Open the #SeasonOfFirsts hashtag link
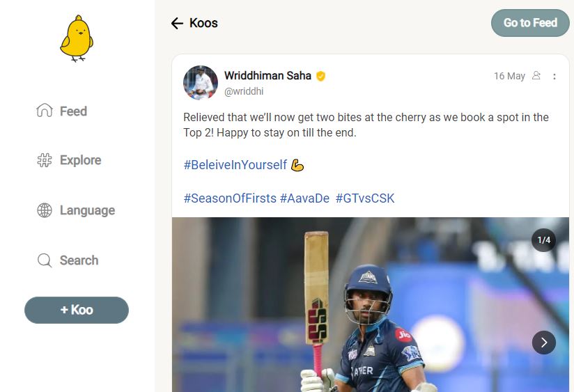Viewport: 574px width, 392px height. 230,198
